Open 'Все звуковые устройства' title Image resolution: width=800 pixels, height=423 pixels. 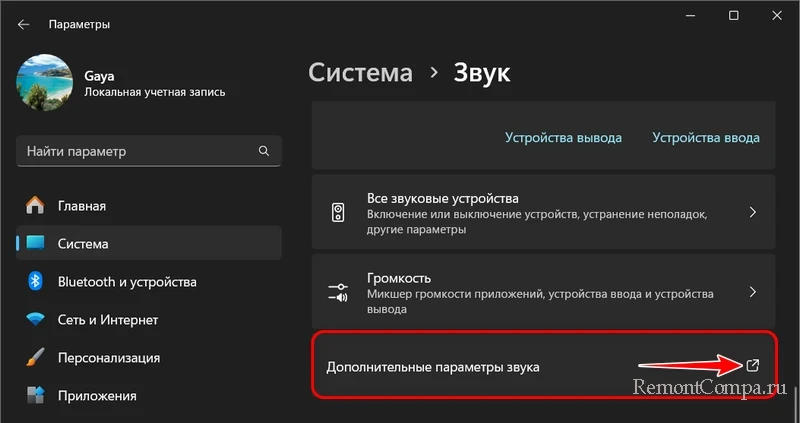point(442,198)
